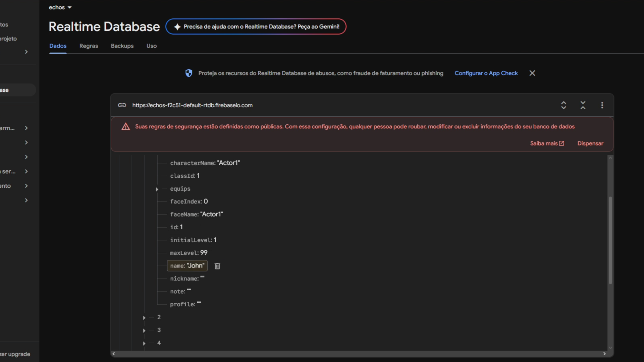Image resolution: width=644 pixels, height=362 pixels.
Task: Open the database three-dot options menu
Action: click(x=602, y=105)
